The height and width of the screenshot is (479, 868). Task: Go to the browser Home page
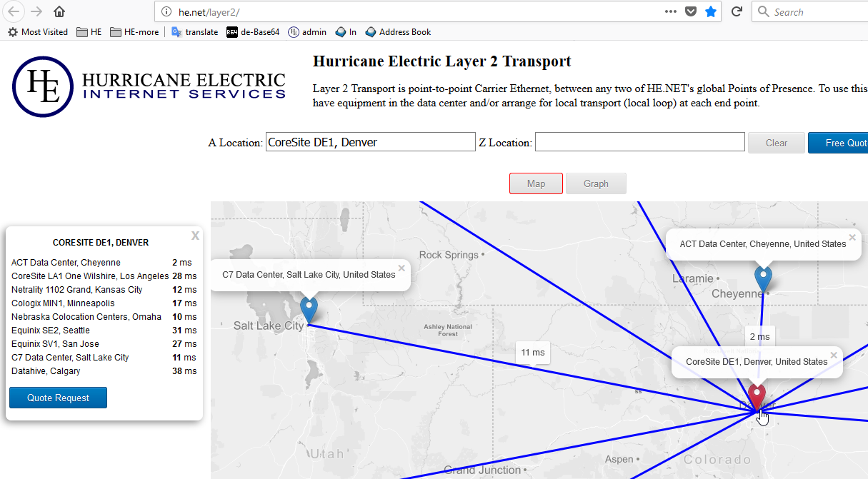(x=59, y=11)
